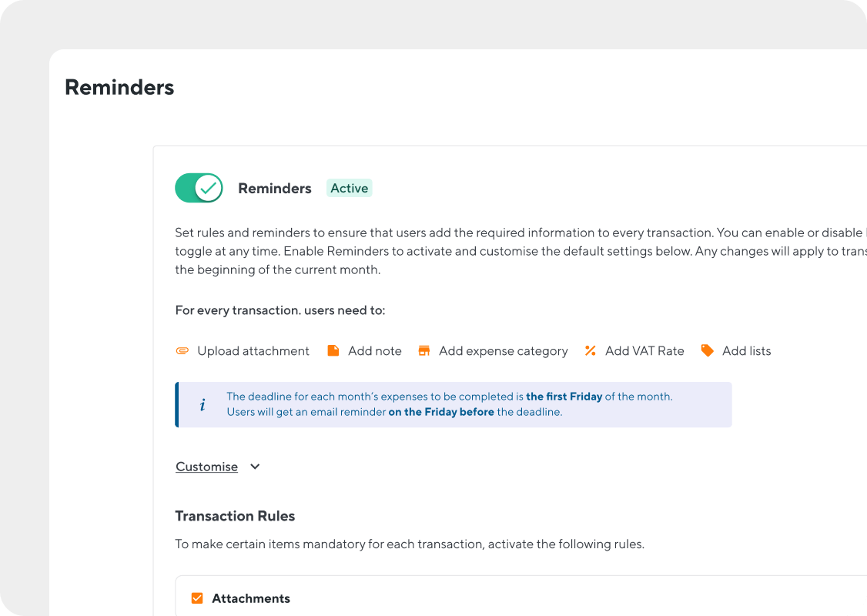Click the Reminders page title

point(119,87)
